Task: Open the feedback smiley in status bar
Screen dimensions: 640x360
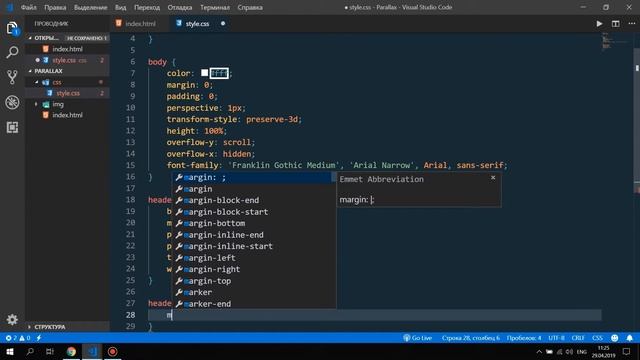Action: pyautogui.click(x=615, y=338)
